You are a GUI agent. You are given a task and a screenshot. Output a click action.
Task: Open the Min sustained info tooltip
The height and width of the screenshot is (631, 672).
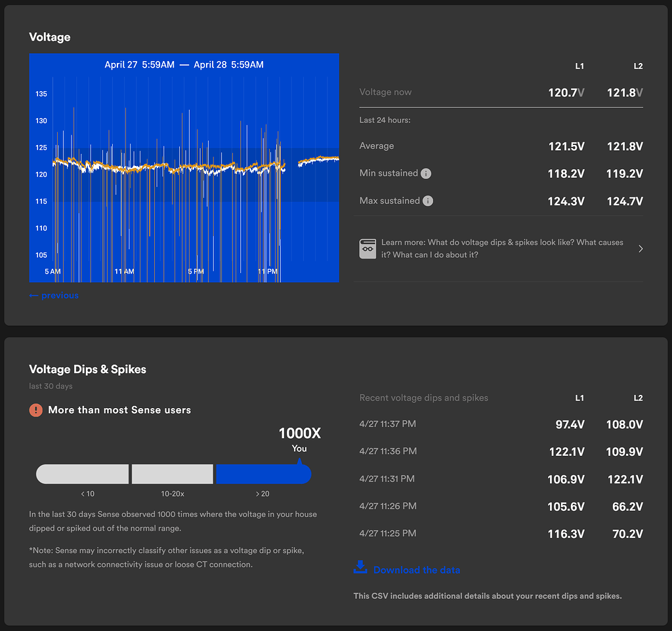click(x=427, y=173)
